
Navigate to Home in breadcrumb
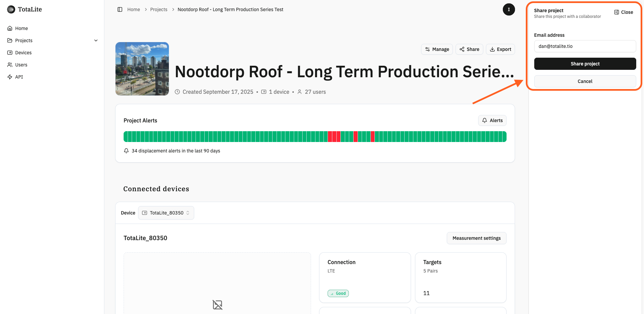click(x=133, y=9)
